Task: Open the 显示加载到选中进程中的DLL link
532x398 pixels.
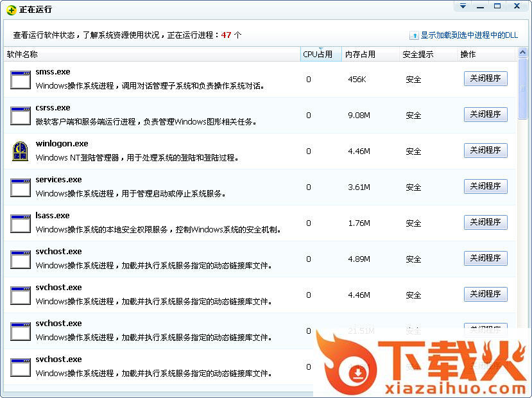Action: pos(469,35)
